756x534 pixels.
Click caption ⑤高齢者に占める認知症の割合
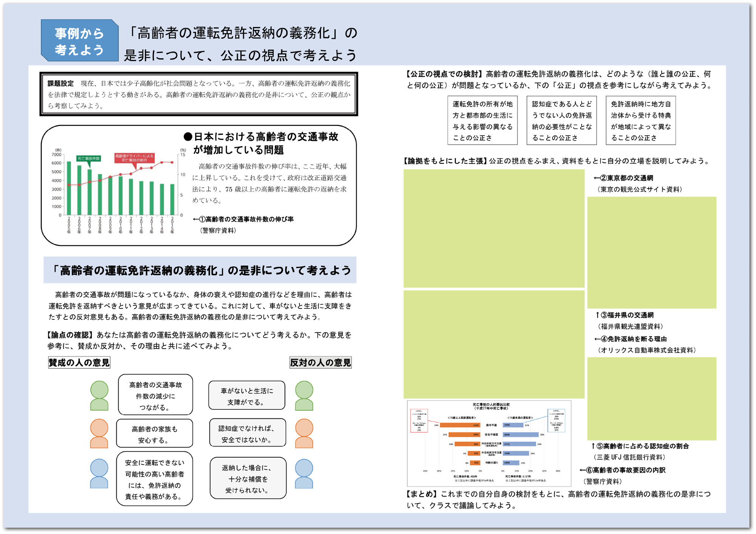640,446
